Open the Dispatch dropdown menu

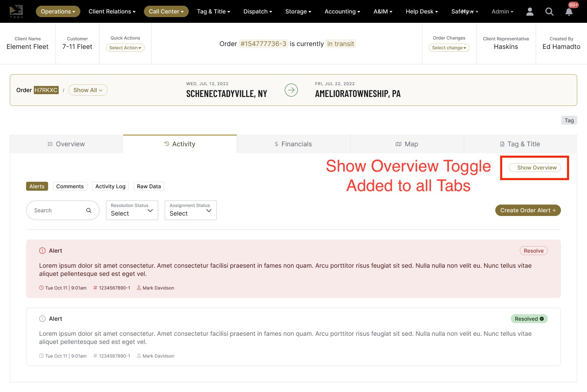point(258,11)
